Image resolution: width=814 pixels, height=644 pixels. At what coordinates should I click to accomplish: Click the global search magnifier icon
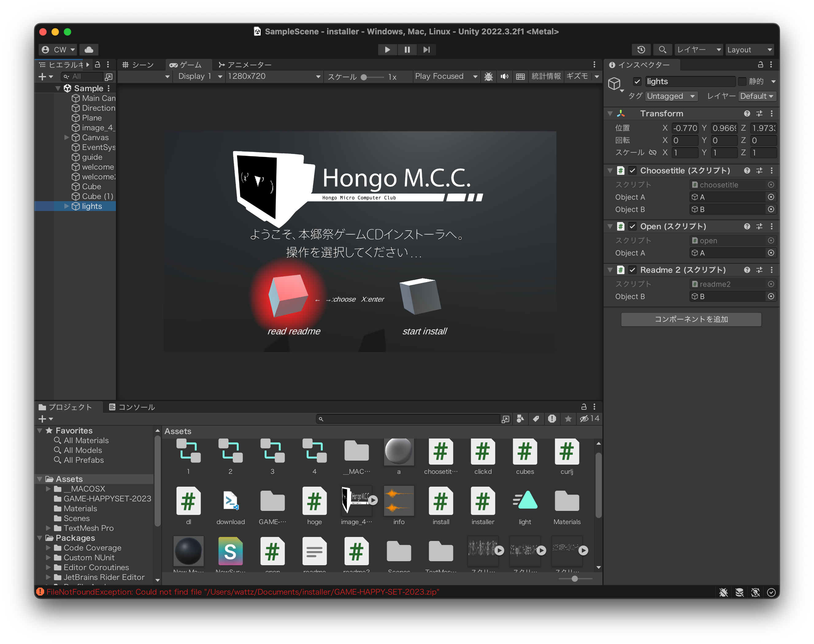point(662,50)
